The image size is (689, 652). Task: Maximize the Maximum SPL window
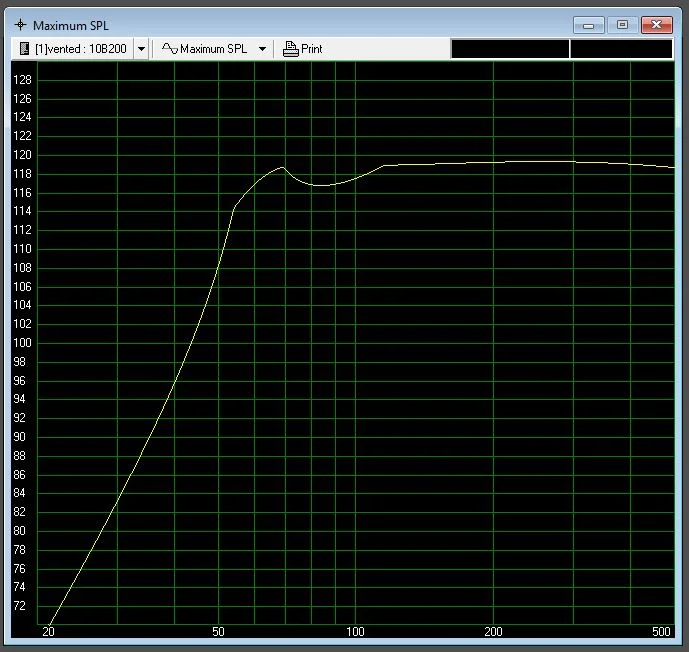pyautogui.click(x=621, y=24)
